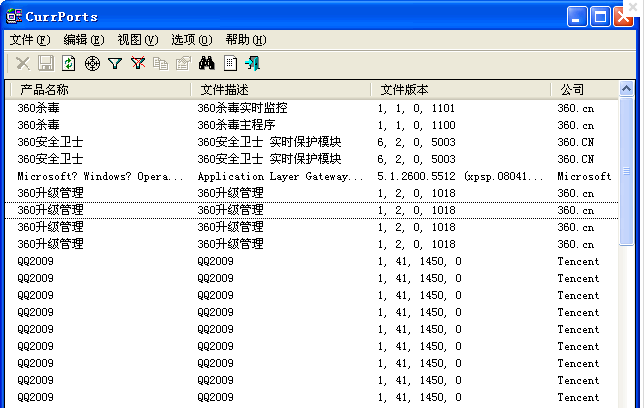This screenshot has width=644, height=408.
Task: Open the properties toolbar icon
Action: [184, 64]
